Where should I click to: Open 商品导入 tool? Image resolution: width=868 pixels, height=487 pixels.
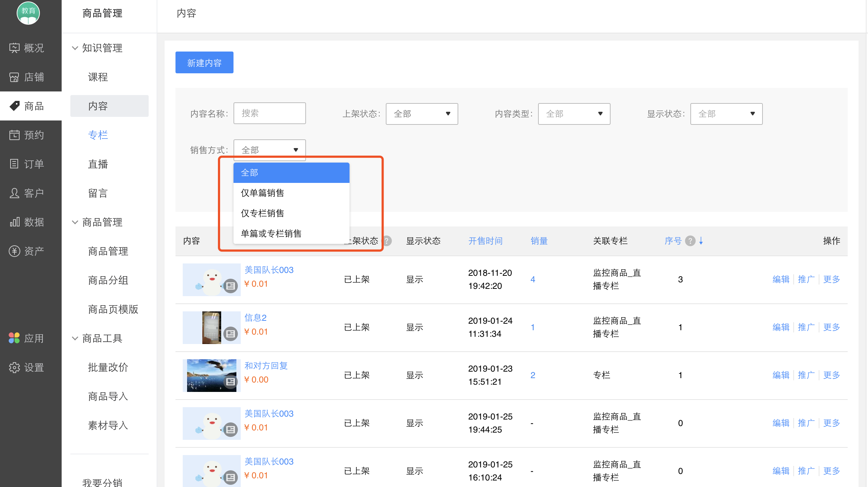point(108,396)
